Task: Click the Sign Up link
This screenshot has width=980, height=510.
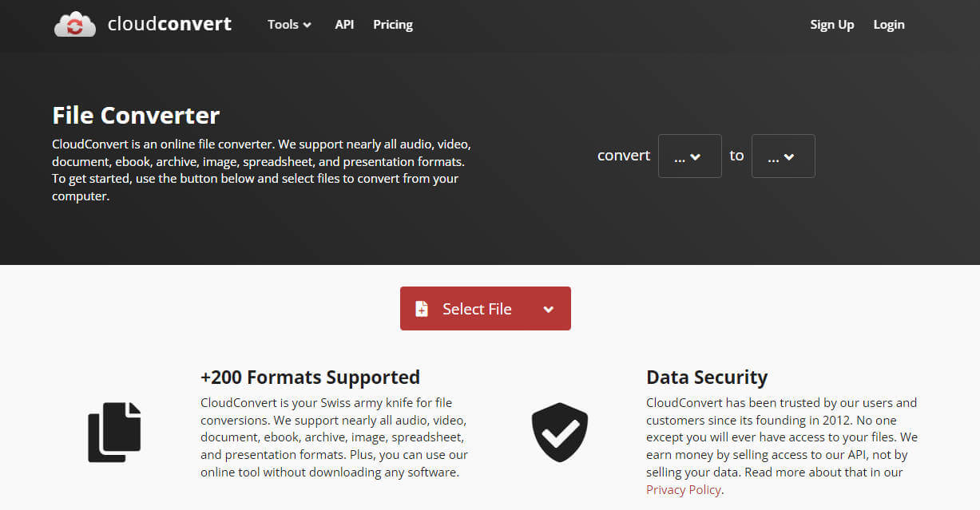Action: (x=832, y=25)
